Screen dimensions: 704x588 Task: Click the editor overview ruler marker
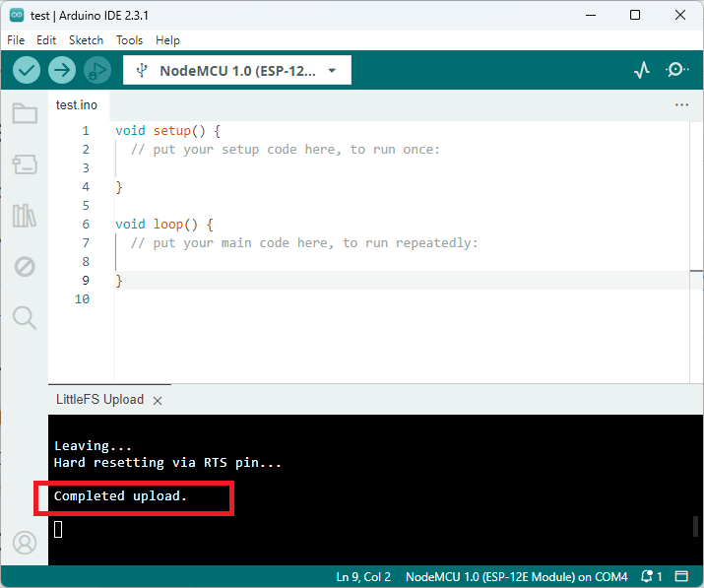[696, 271]
